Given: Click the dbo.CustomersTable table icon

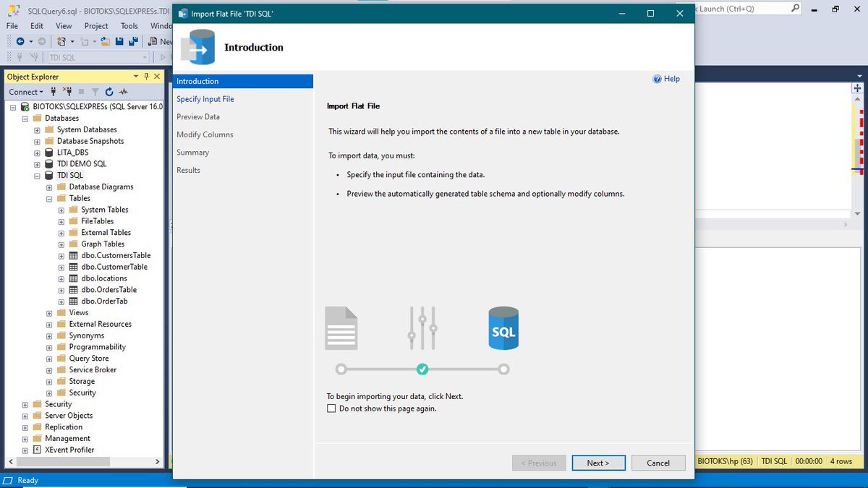Looking at the screenshot, I should click(x=73, y=255).
